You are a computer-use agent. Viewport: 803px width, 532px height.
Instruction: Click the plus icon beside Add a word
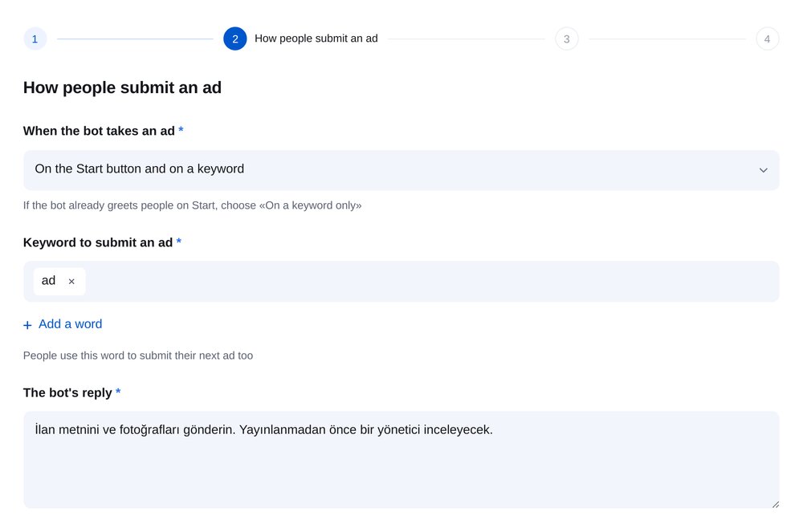pos(27,325)
